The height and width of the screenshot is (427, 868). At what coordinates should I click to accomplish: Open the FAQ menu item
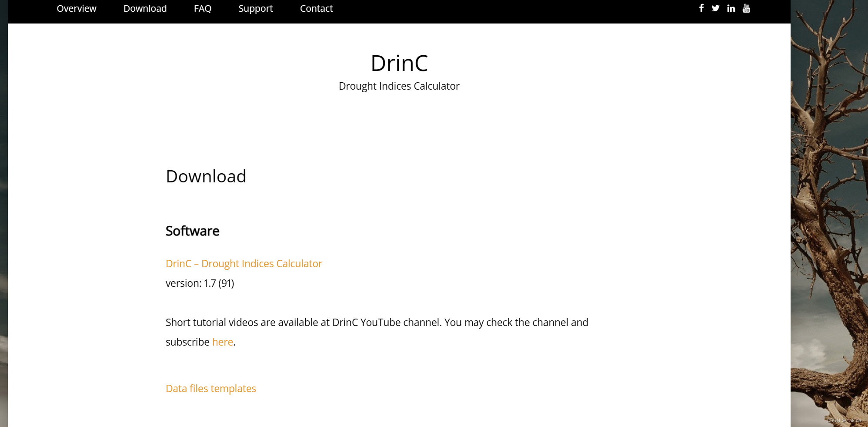(x=203, y=8)
